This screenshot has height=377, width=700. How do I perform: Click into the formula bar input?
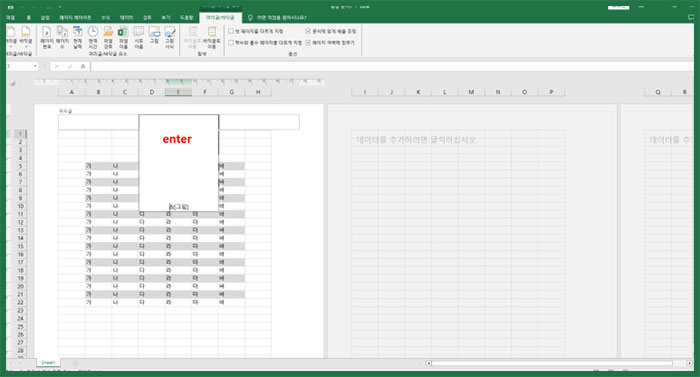tap(392, 66)
